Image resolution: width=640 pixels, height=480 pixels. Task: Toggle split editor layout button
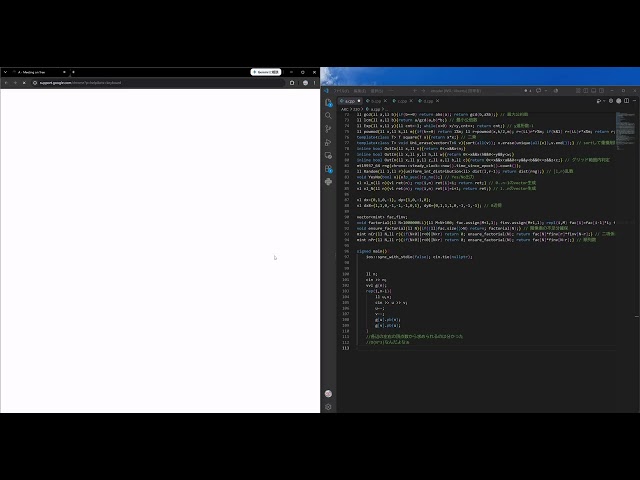point(627,101)
